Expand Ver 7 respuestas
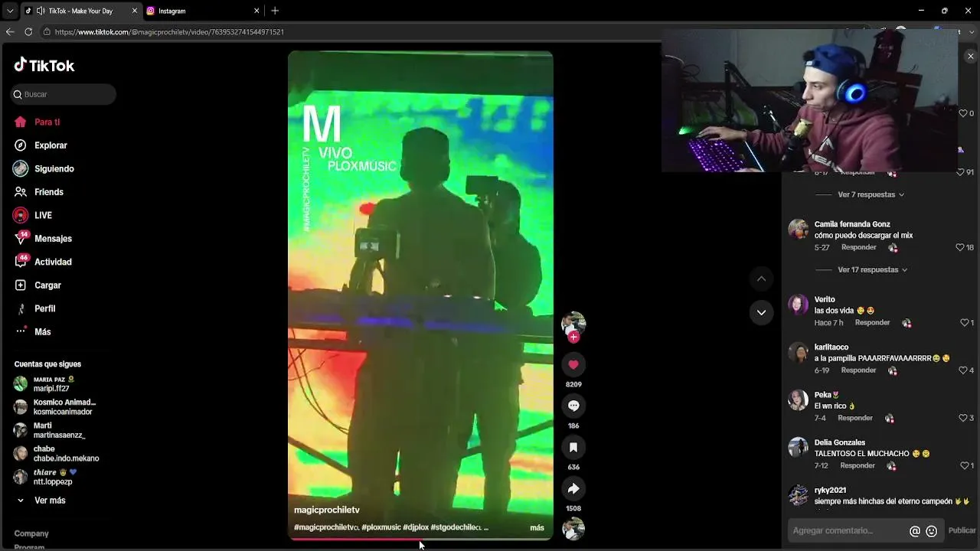 [871, 194]
